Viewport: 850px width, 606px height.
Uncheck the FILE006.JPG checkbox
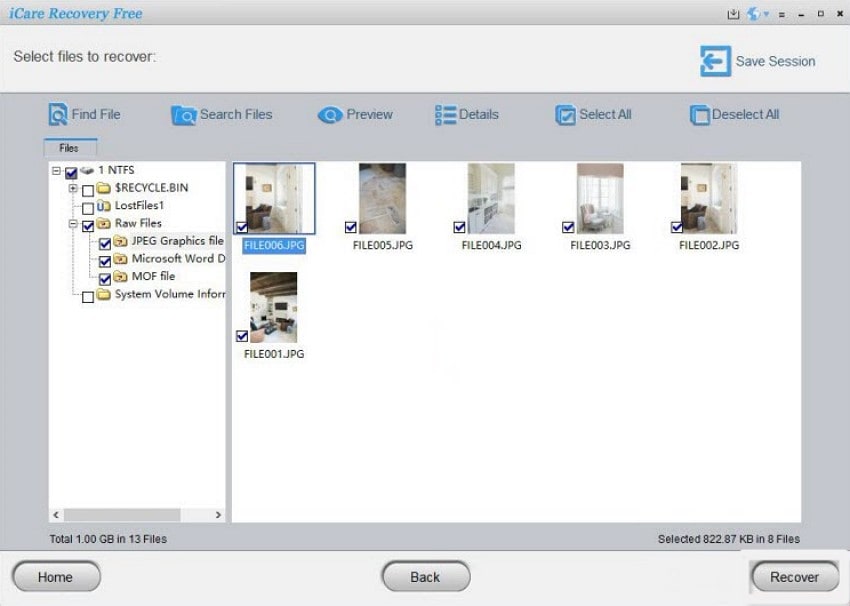[242, 227]
